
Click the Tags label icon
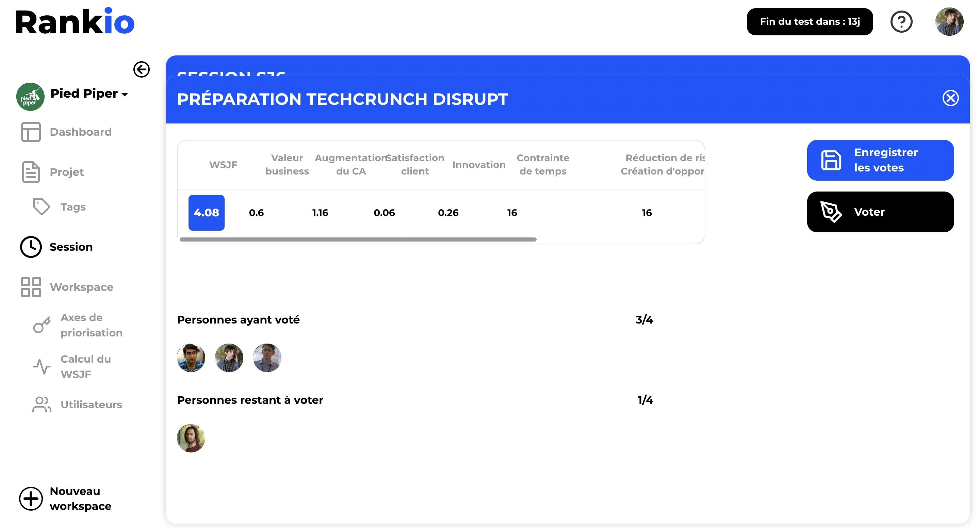[x=41, y=207]
